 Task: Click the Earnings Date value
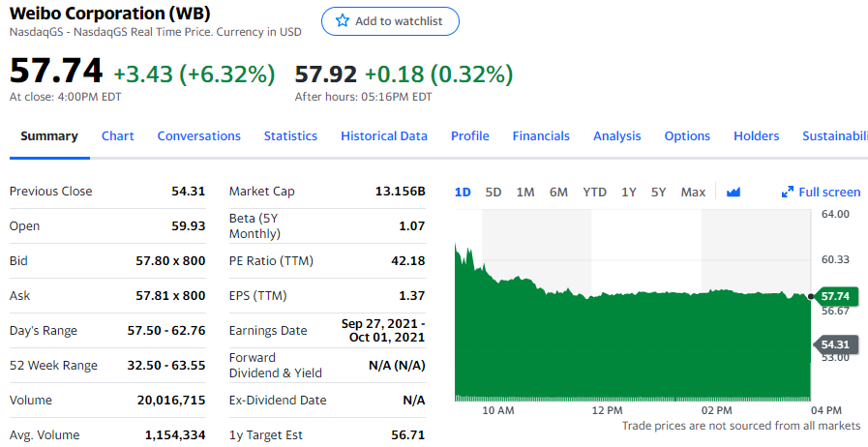point(383,330)
